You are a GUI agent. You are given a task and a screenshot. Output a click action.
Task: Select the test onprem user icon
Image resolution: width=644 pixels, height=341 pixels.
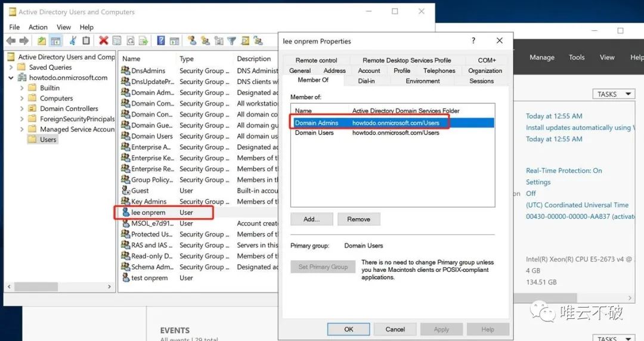coord(126,277)
